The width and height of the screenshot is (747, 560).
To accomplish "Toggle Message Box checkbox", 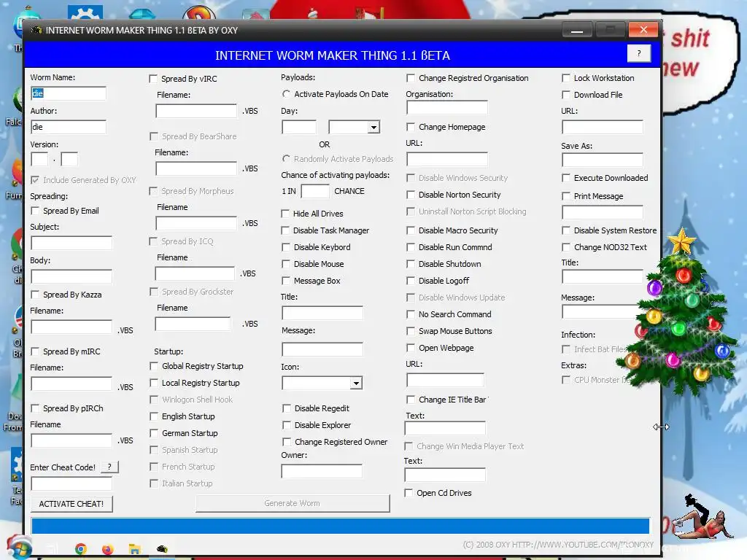I will (286, 281).
